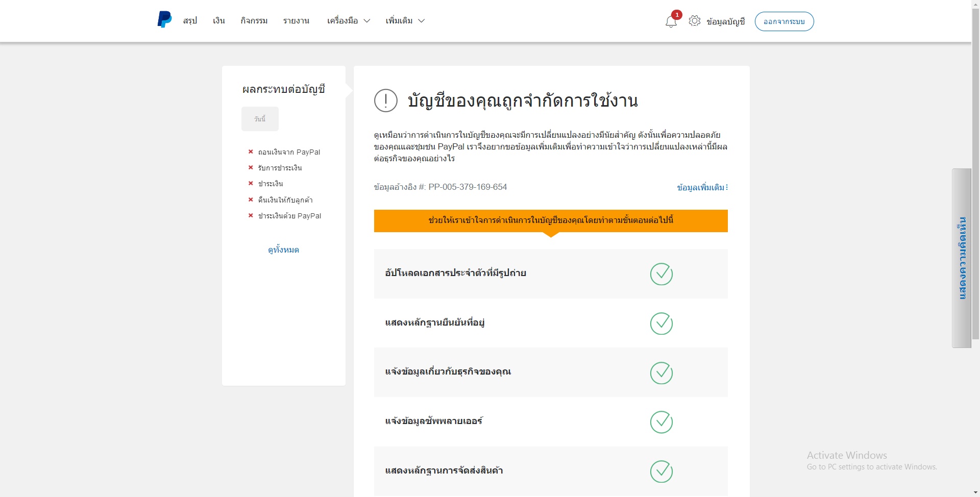Click red X beside ชำระเงินด้วย PayPal
The height and width of the screenshot is (497, 980).
(251, 215)
